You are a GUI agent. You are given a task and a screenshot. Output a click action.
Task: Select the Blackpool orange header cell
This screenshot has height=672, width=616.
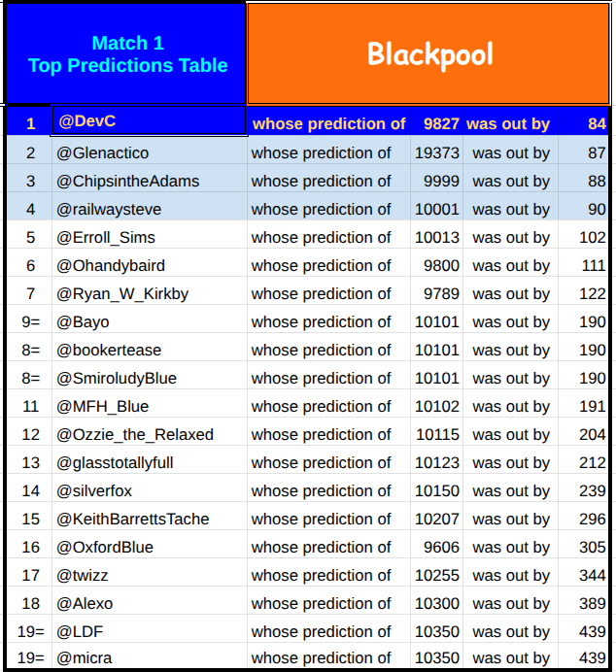[428, 53]
